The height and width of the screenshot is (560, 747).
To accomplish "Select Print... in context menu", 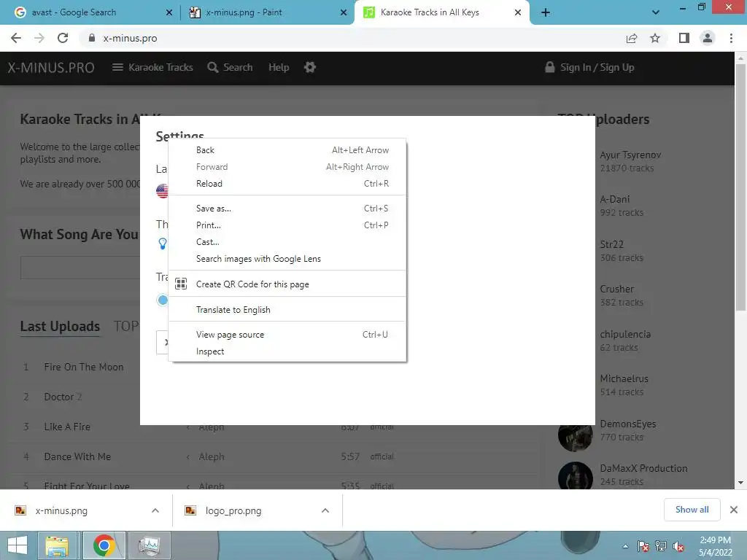I will (x=287, y=225).
